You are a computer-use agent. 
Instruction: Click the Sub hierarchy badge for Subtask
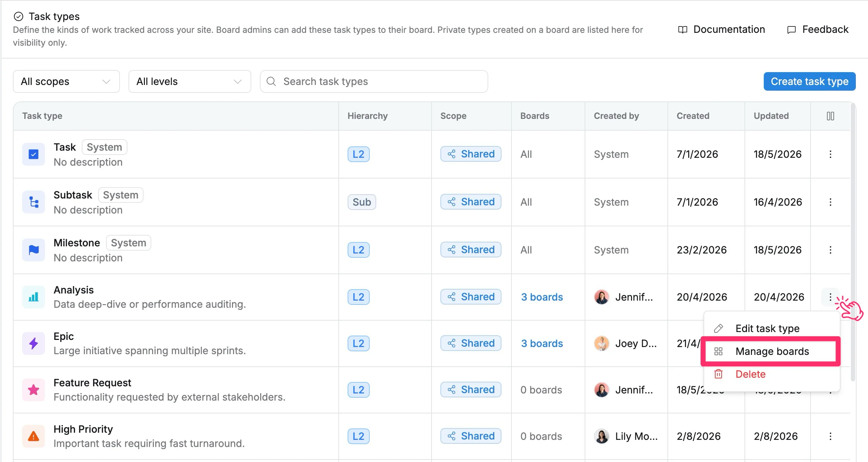(362, 202)
